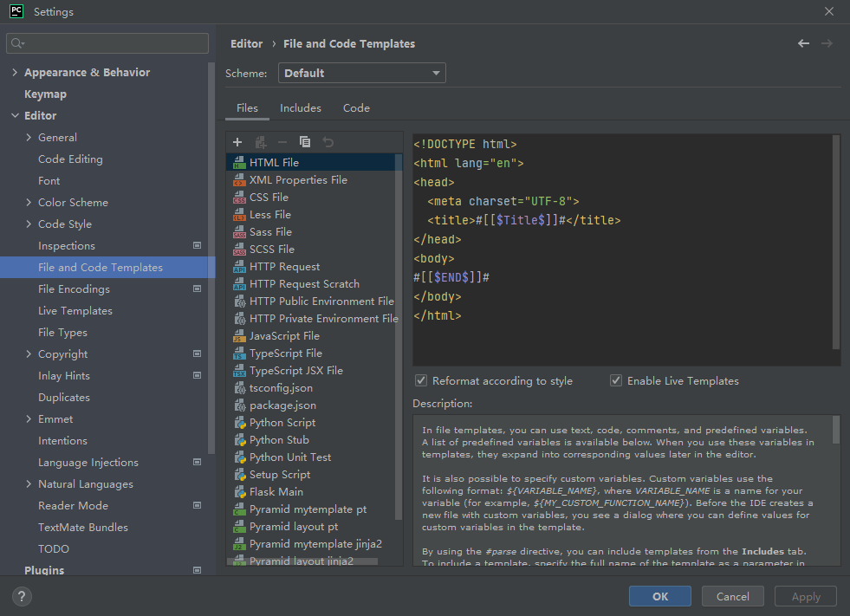The height and width of the screenshot is (616, 850).
Task: Click the Less File template icon
Action: point(239,215)
